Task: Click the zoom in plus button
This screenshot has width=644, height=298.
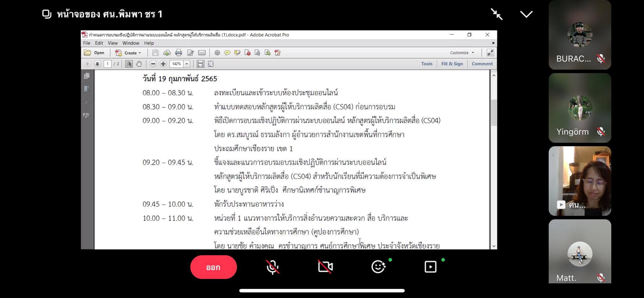Action: [163, 64]
